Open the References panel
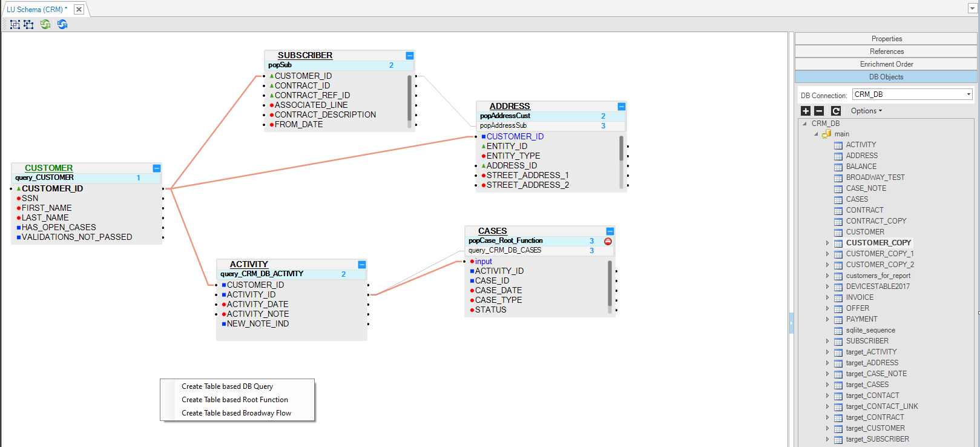 point(886,51)
